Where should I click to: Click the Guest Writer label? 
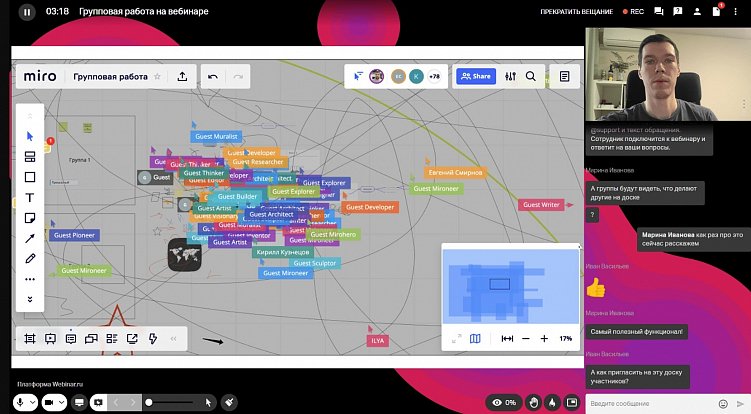pos(541,205)
